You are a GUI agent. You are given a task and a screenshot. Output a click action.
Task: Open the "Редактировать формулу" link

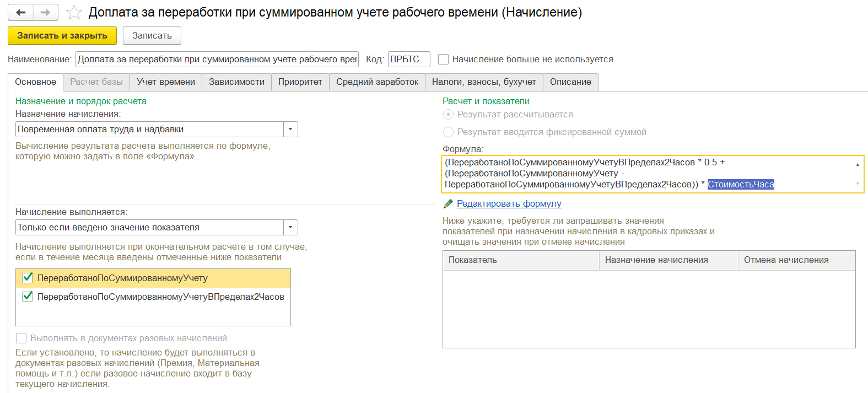click(x=509, y=204)
